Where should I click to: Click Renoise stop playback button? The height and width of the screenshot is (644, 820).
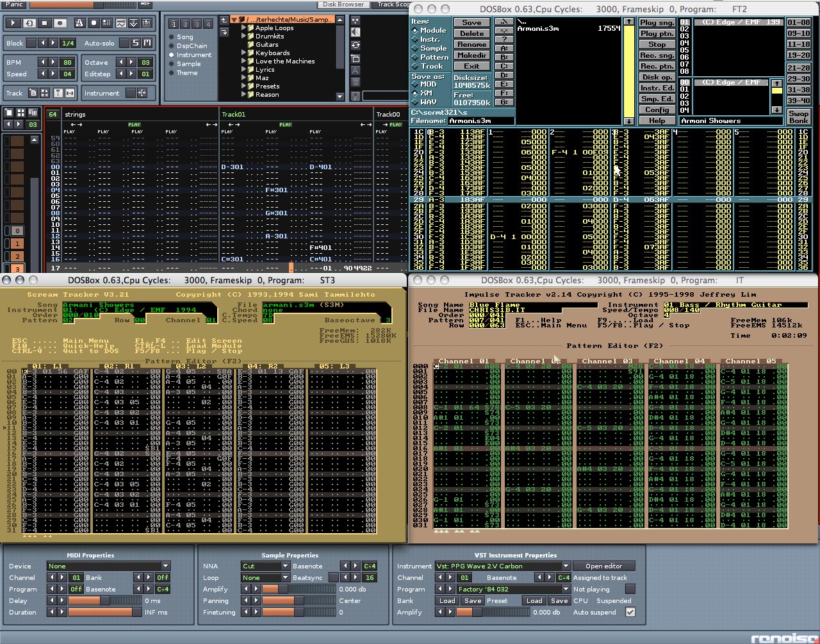click(44, 23)
